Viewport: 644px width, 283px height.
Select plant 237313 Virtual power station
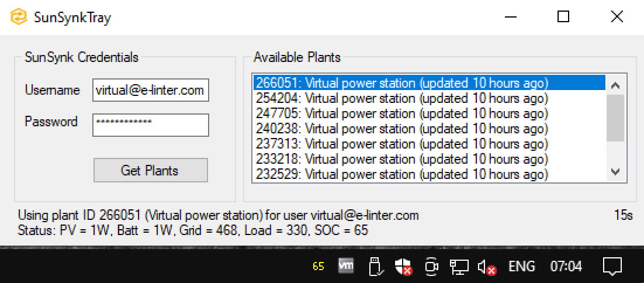[429, 144]
